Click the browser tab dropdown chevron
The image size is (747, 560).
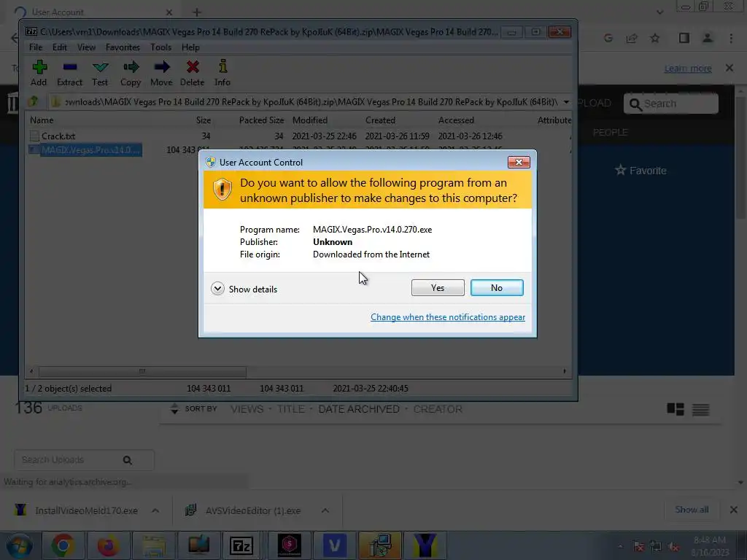pyautogui.click(x=659, y=12)
